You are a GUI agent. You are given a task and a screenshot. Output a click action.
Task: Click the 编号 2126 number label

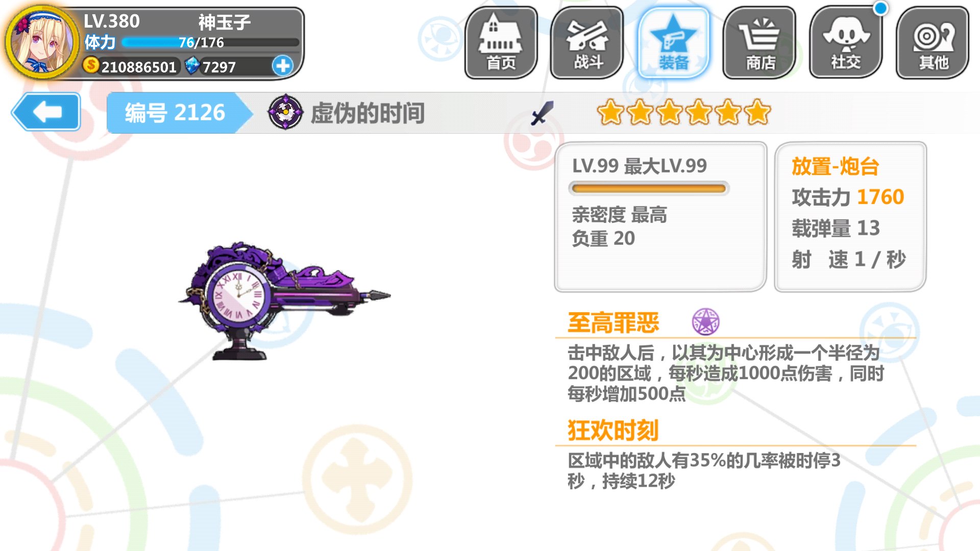point(175,113)
